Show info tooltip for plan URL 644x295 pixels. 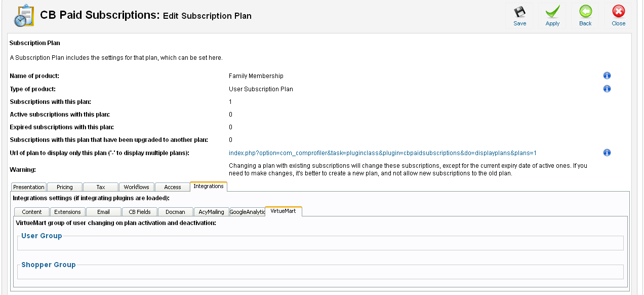[x=607, y=153]
